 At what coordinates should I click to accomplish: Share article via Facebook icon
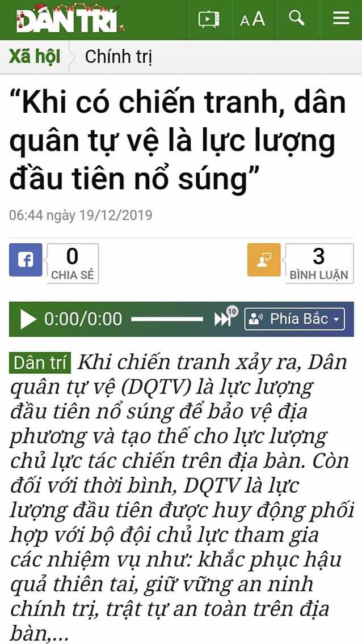[26, 260]
